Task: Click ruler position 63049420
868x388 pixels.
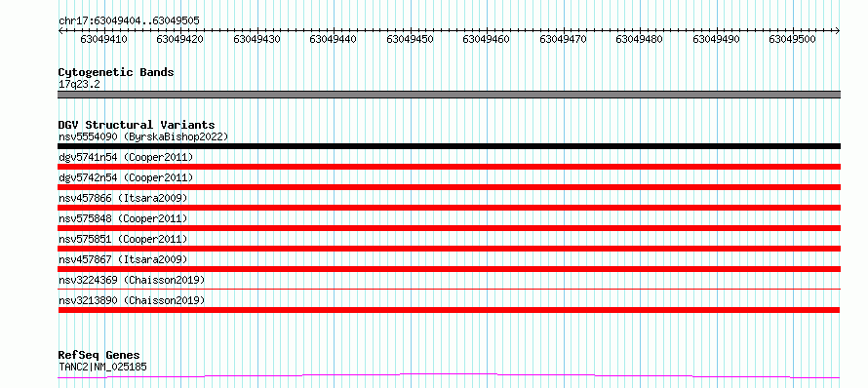Action: coord(180,39)
